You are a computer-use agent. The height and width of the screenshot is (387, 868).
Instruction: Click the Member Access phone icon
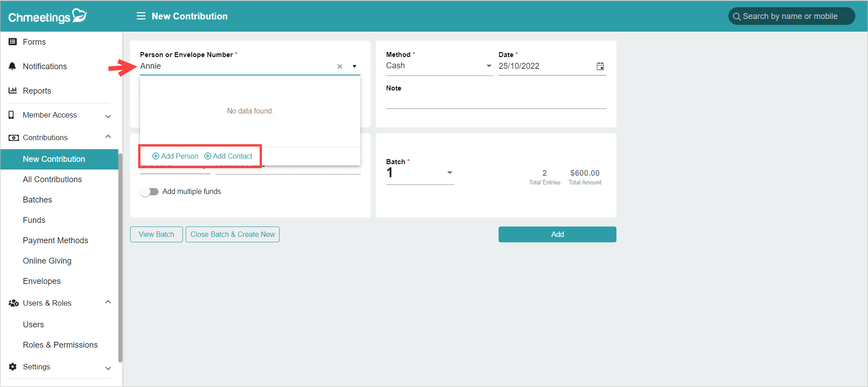[x=11, y=115]
